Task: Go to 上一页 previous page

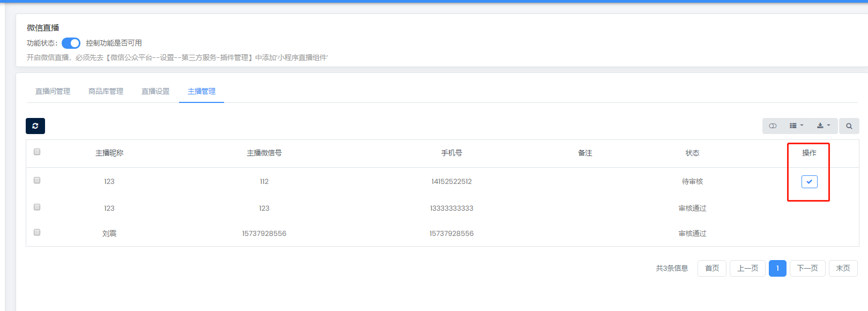Action: coord(747,268)
